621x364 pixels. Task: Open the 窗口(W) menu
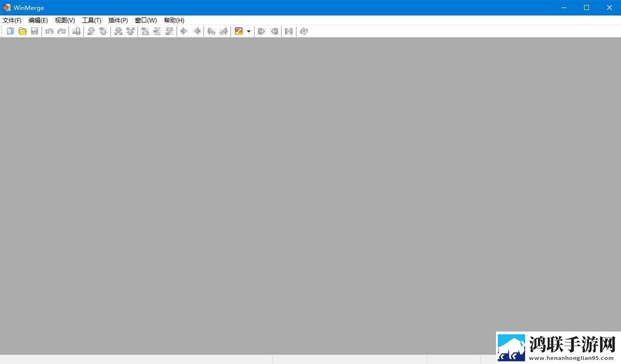(145, 20)
